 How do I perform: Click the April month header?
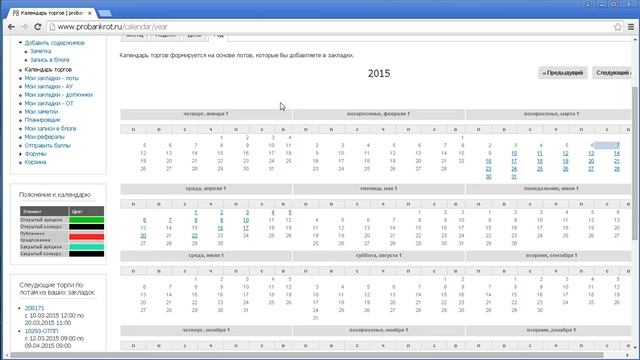pyautogui.click(x=206, y=189)
